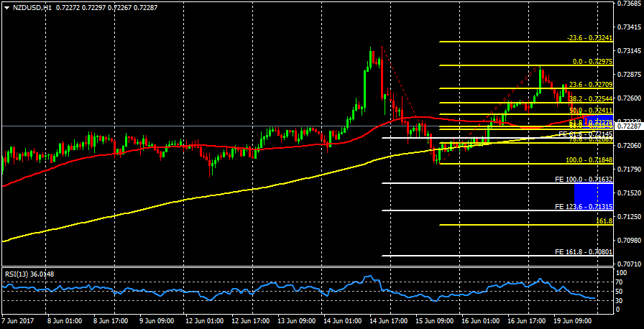
Task: Click the 19 Jun 09:00 time axis label
Action: (571, 320)
